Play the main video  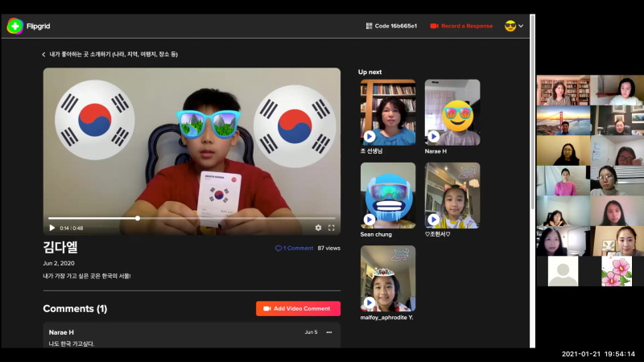(52, 228)
